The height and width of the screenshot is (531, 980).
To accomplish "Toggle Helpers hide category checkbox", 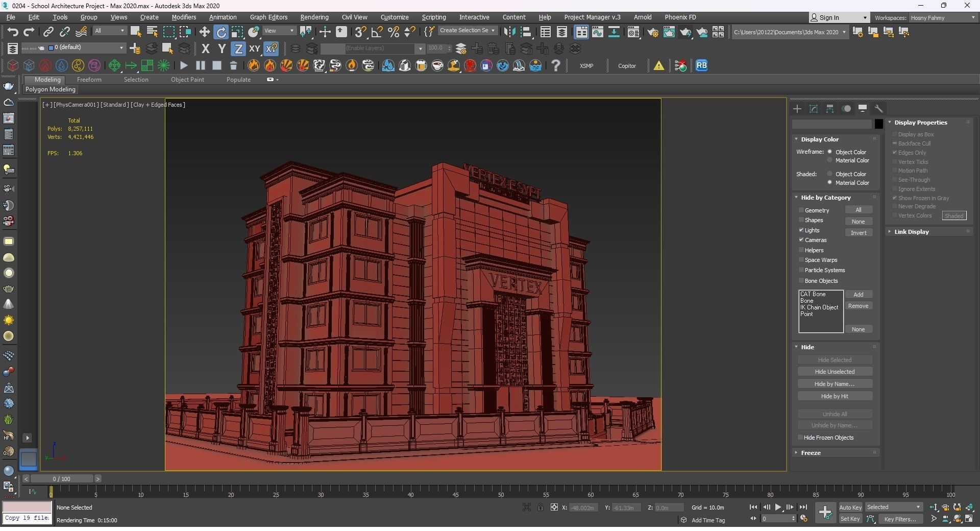I will coord(801,250).
